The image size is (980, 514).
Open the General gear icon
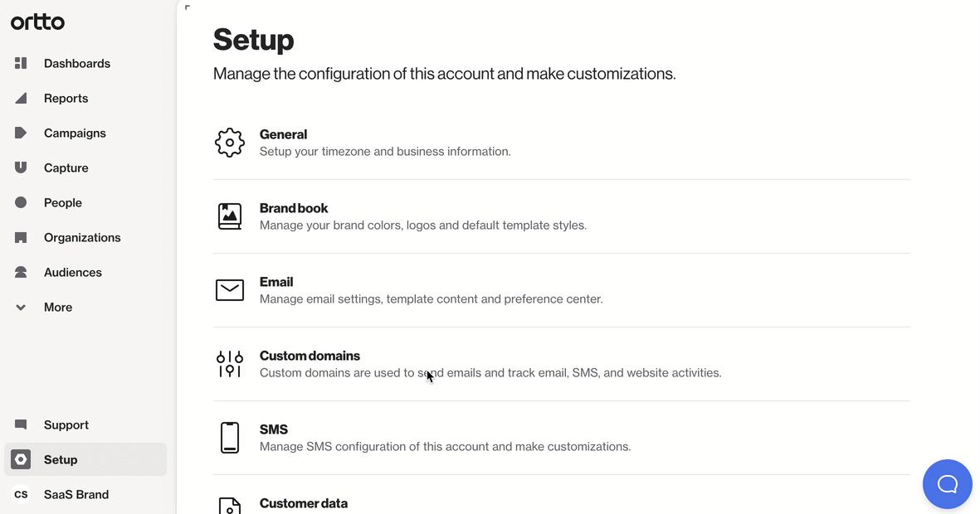230,143
